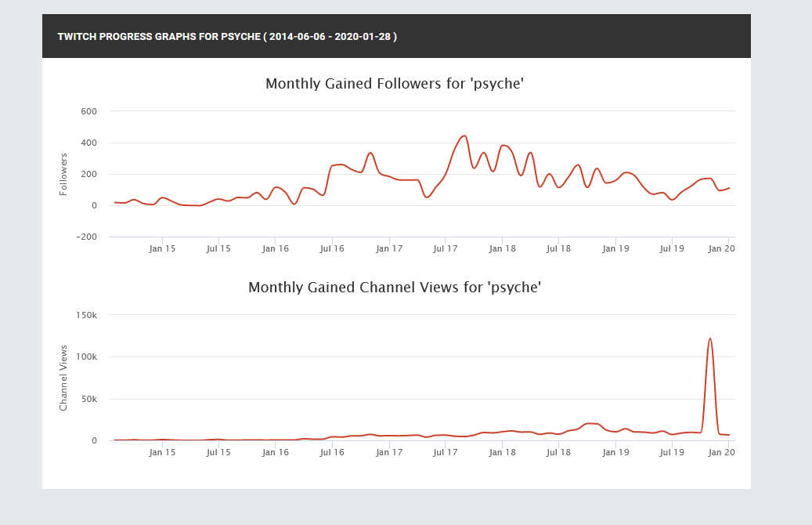Screen dimensions: 812x525
Task: Click the 600 value on followers axis
Action: click(88, 111)
